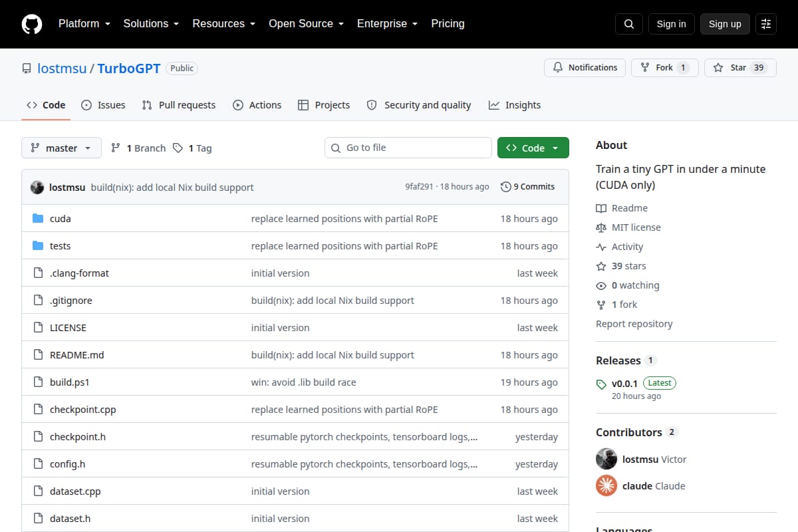Click the cuda folder icon
The image size is (798, 532).
point(38,219)
